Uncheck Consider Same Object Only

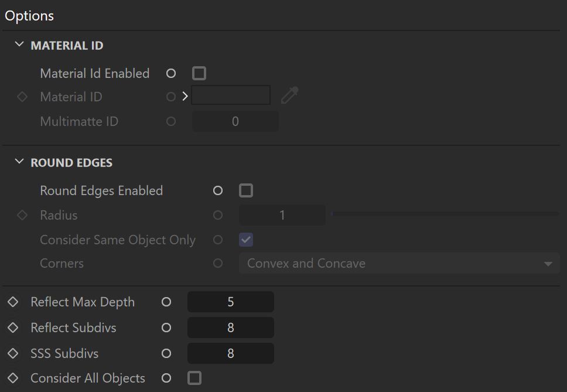pos(246,240)
